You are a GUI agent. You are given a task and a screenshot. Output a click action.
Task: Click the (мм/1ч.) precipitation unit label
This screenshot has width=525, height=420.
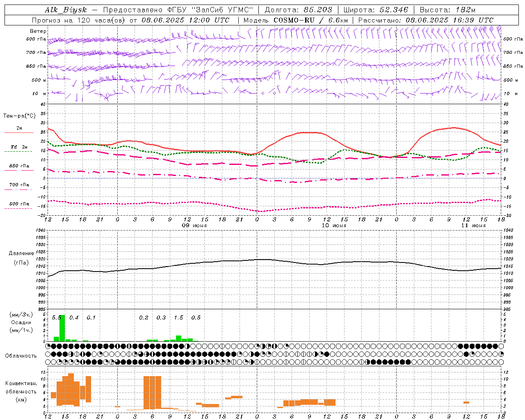pyautogui.click(x=21, y=330)
